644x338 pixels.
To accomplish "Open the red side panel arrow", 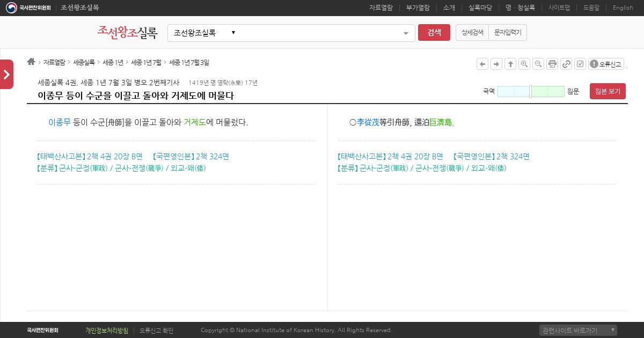I will 6,74.
